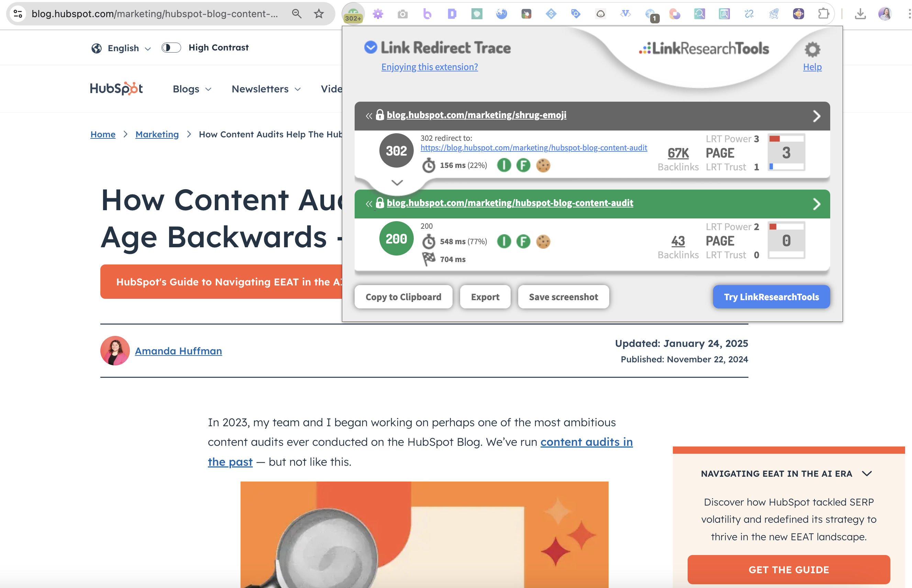Click the gray camera extension icon
This screenshot has width=912, height=588.
tap(402, 14)
